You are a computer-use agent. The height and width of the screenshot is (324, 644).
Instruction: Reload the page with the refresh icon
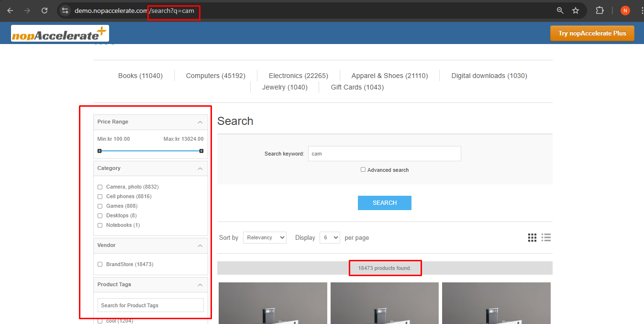(44, 11)
